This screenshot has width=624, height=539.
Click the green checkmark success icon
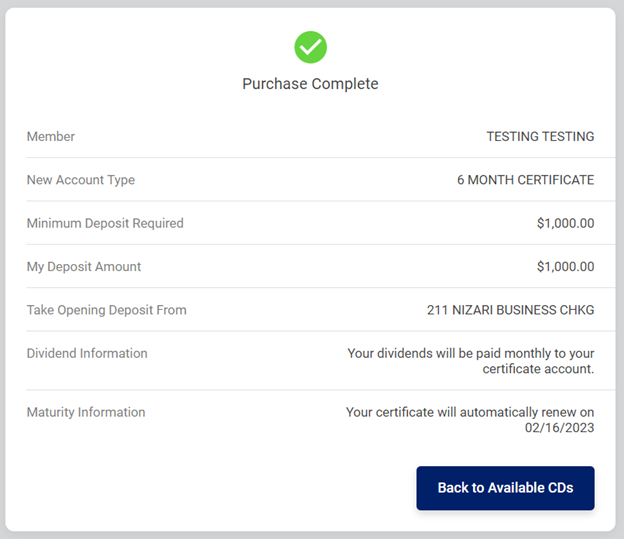tap(310, 46)
